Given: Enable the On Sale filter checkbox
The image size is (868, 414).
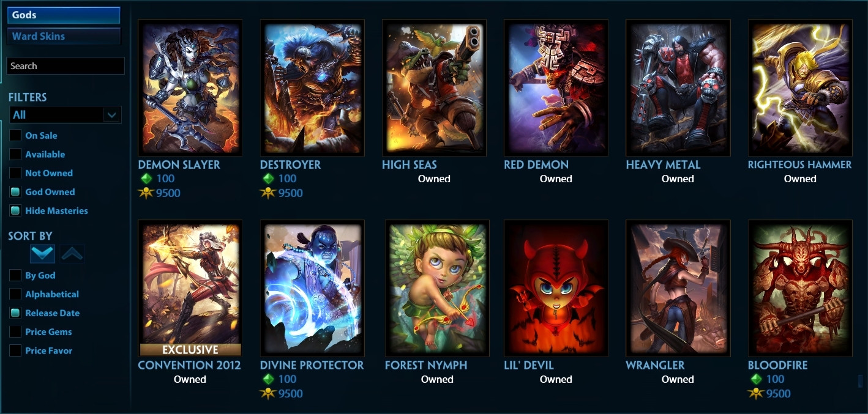Looking at the screenshot, I should click(x=15, y=136).
